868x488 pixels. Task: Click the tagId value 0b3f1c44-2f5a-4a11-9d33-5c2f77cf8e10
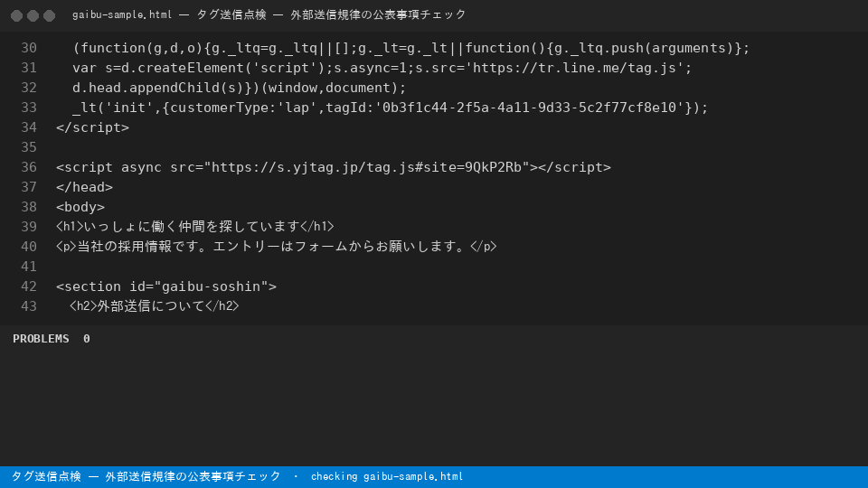tap(529, 108)
